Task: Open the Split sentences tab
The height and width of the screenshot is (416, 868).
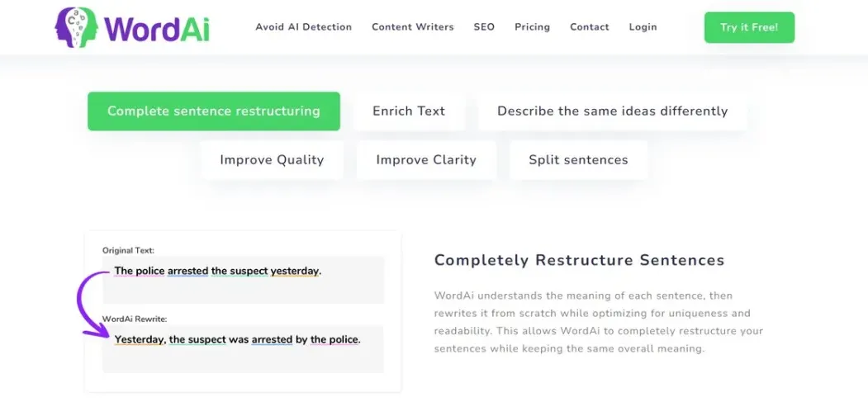Action: click(x=578, y=160)
